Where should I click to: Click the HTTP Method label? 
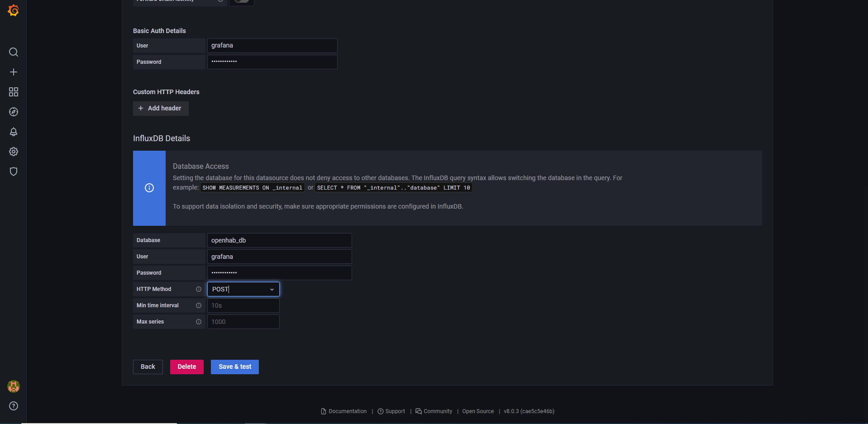pyautogui.click(x=154, y=289)
